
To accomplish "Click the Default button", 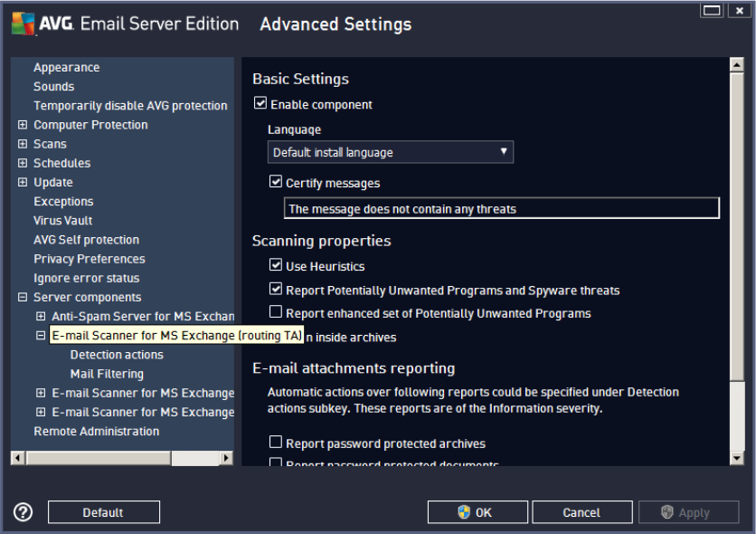I will coord(104,511).
